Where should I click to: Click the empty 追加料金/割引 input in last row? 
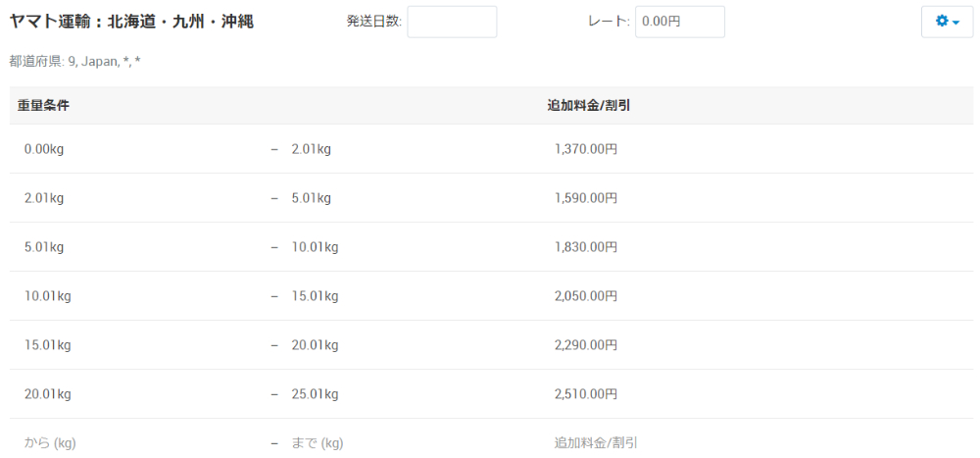[596, 443]
